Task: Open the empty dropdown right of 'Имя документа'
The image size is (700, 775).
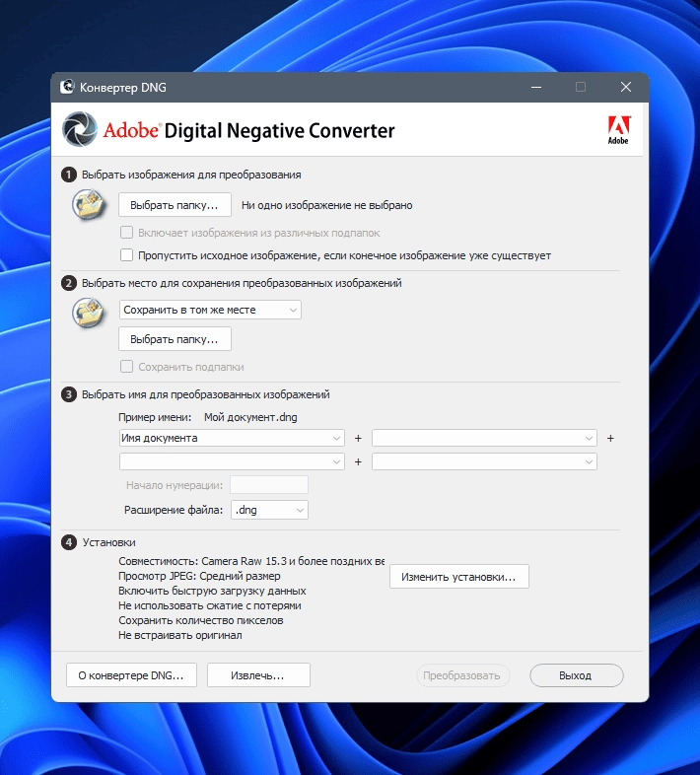Action: pyautogui.click(x=484, y=438)
